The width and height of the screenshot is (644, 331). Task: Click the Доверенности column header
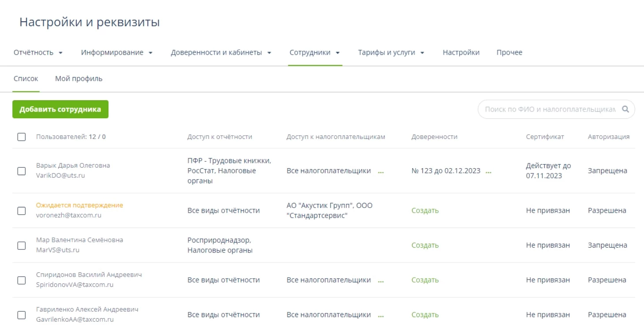(434, 137)
